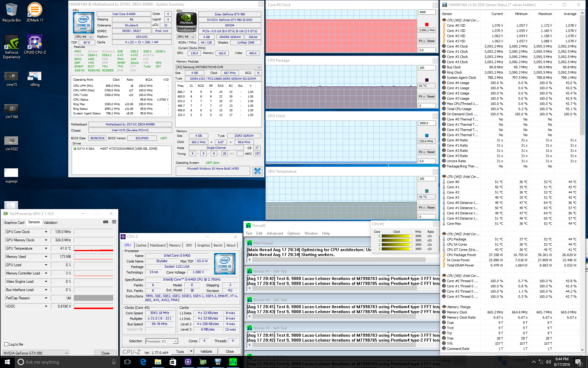Open the Action Center notification icon
This screenshot has height=368, width=588.
579,362
